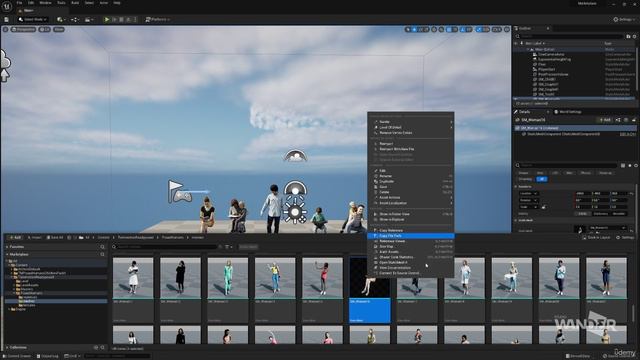Open the Platforms dropdown
Viewport: 640px width, 360px height.
(158, 19)
